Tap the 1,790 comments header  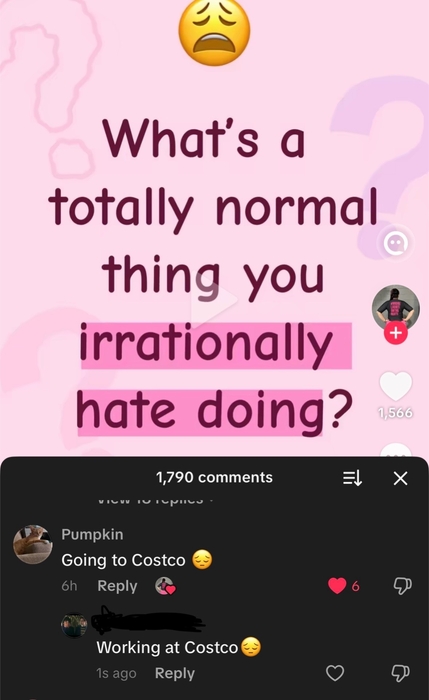click(214, 477)
